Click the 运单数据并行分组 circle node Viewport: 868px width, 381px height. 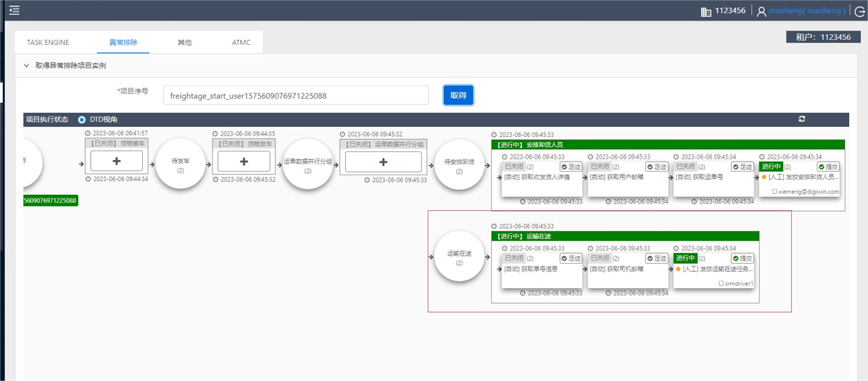pos(307,164)
